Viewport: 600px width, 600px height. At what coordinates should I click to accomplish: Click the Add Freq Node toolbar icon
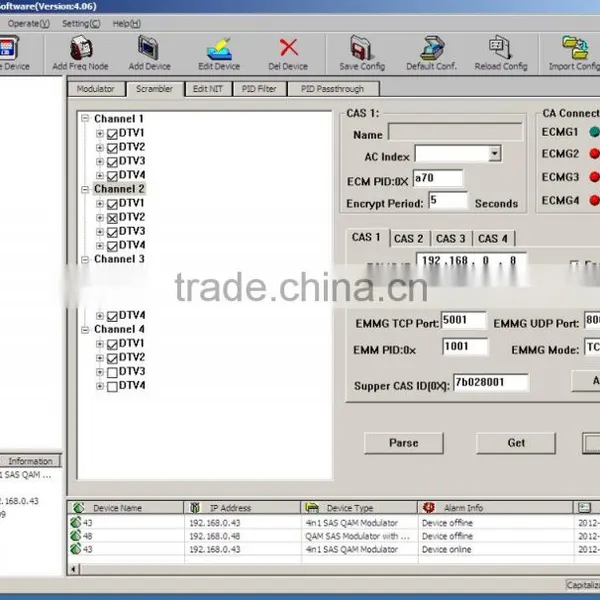pyautogui.click(x=81, y=47)
